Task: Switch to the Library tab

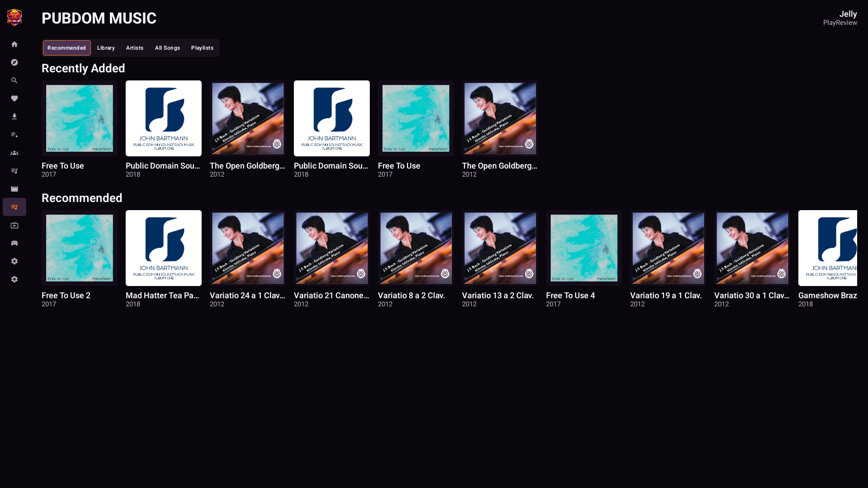Action: (106, 48)
